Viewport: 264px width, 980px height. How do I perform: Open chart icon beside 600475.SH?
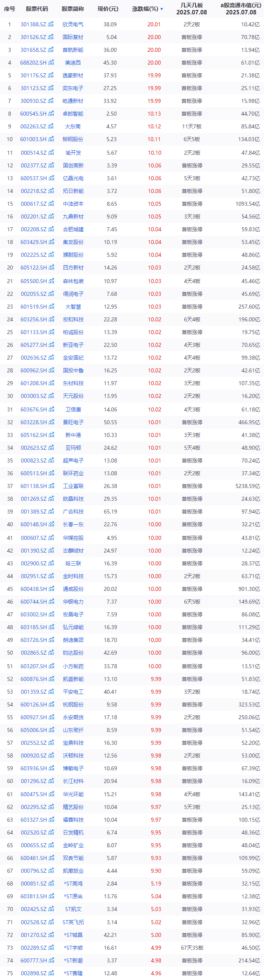click(51, 794)
